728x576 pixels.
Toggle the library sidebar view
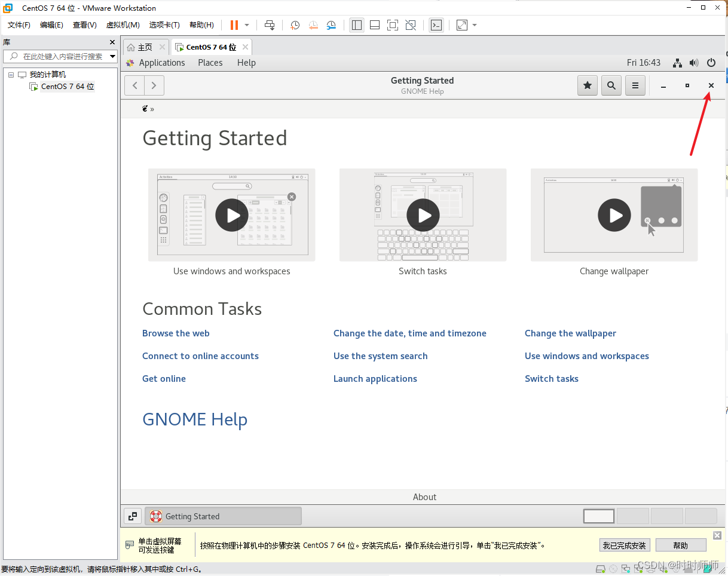pos(357,25)
